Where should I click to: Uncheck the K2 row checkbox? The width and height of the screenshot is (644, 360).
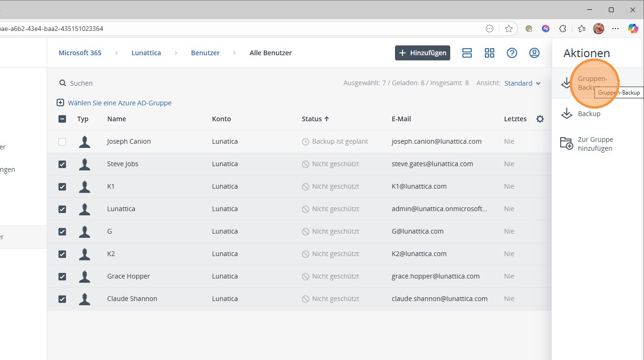62,254
